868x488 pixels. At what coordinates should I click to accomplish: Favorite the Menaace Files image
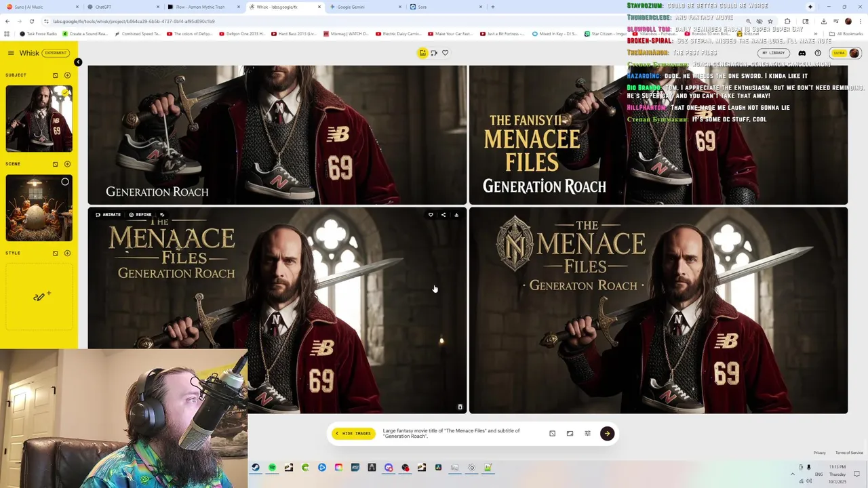coord(431,215)
